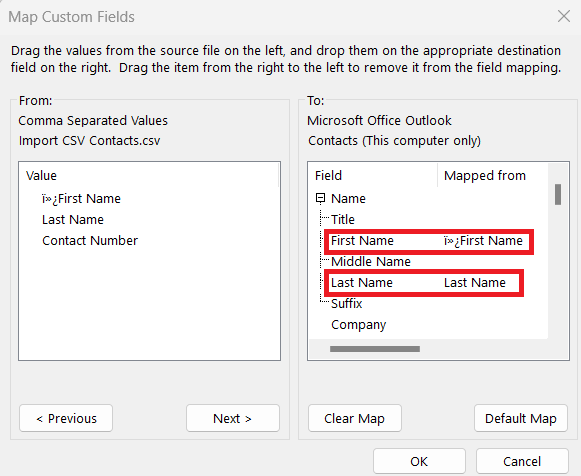Select Last Name in the source list

point(73,220)
